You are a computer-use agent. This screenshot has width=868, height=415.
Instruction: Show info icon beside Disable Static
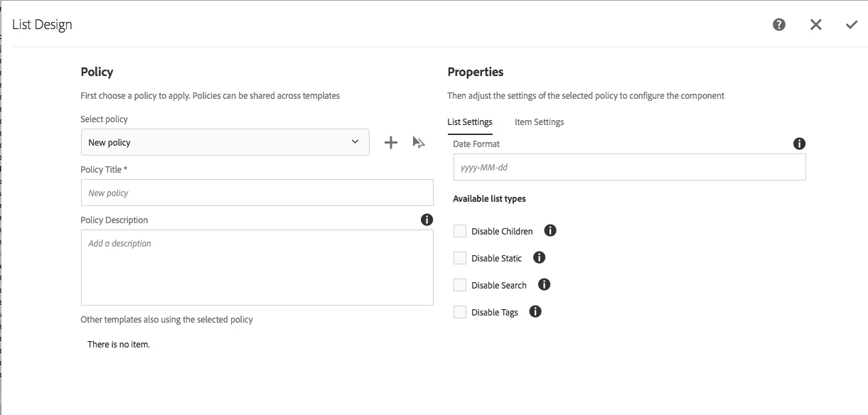tap(539, 258)
